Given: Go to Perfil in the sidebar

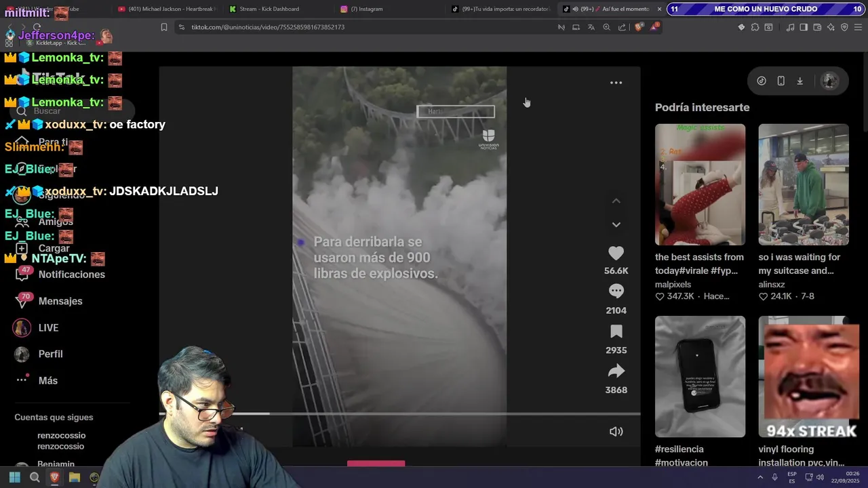Looking at the screenshot, I should [50, 354].
